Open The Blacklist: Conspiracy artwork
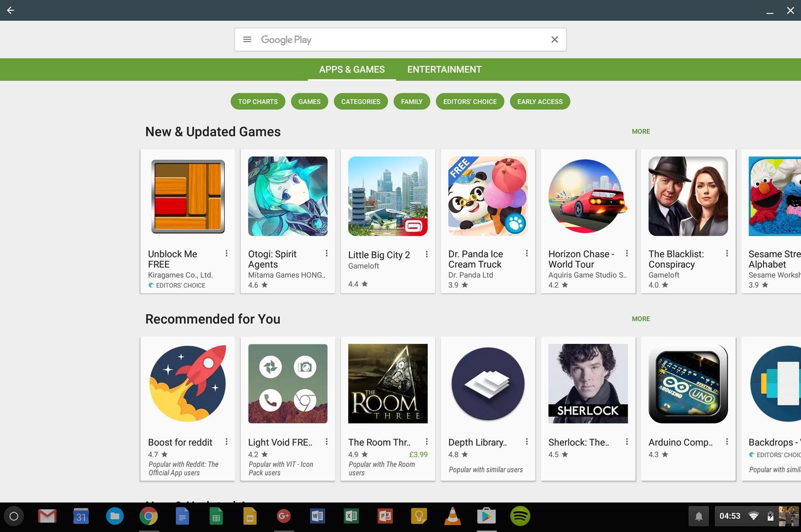Screen dimensions: 801x532 click(688, 196)
